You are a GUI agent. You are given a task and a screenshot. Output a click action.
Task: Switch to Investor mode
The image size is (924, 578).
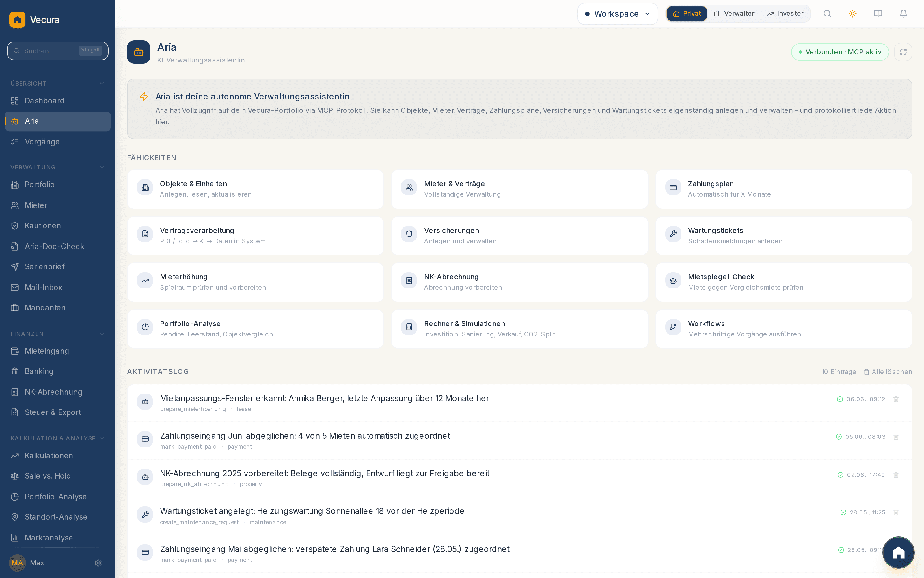[785, 14]
